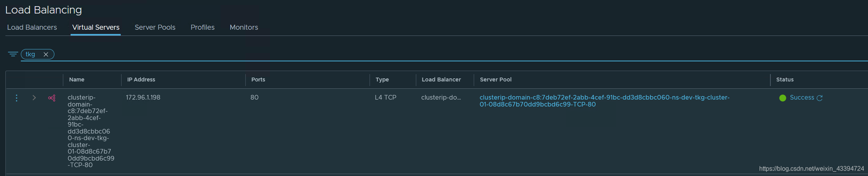Click the Load Balancer column header
This screenshot has width=868, height=176.
coord(441,80)
